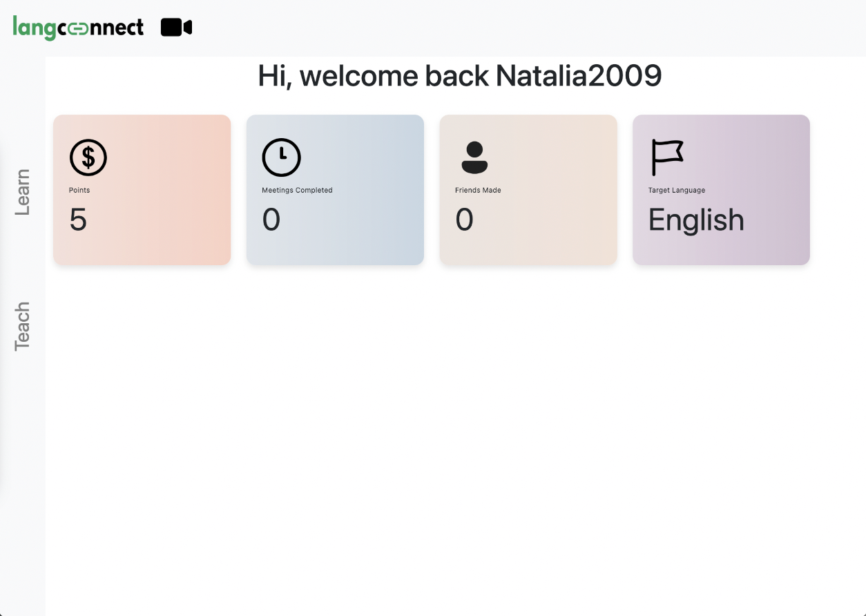Open the Teach sidebar tab
Screen dimensions: 866x616
(x=23, y=327)
